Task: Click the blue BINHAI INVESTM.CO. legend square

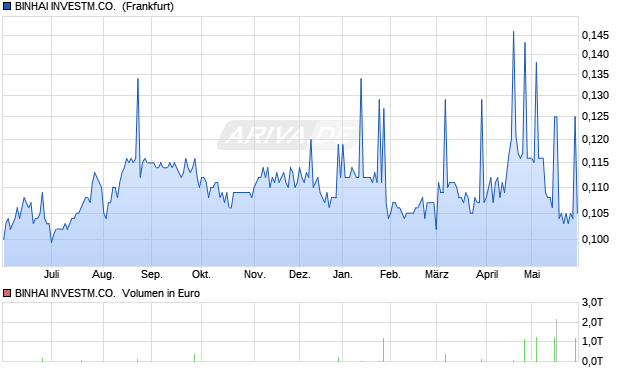Action: tap(7, 6)
